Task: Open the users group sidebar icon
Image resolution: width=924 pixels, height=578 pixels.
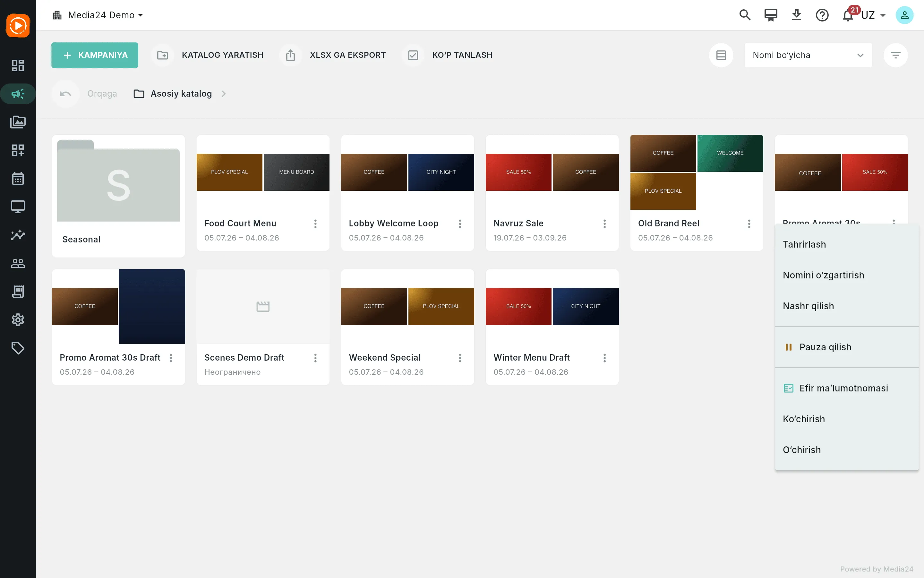Action: point(18,263)
